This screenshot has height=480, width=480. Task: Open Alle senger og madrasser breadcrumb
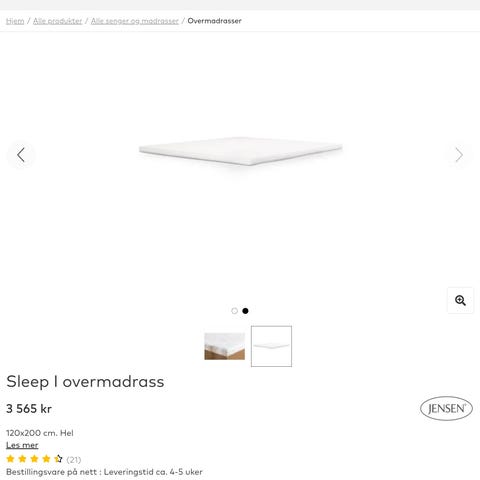coord(135,21)
